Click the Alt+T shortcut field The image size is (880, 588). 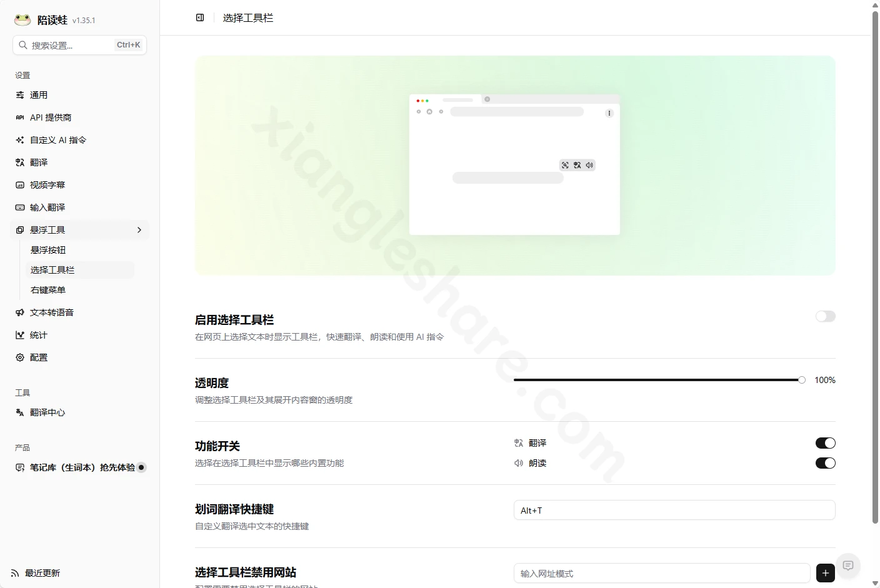point(674,510)
